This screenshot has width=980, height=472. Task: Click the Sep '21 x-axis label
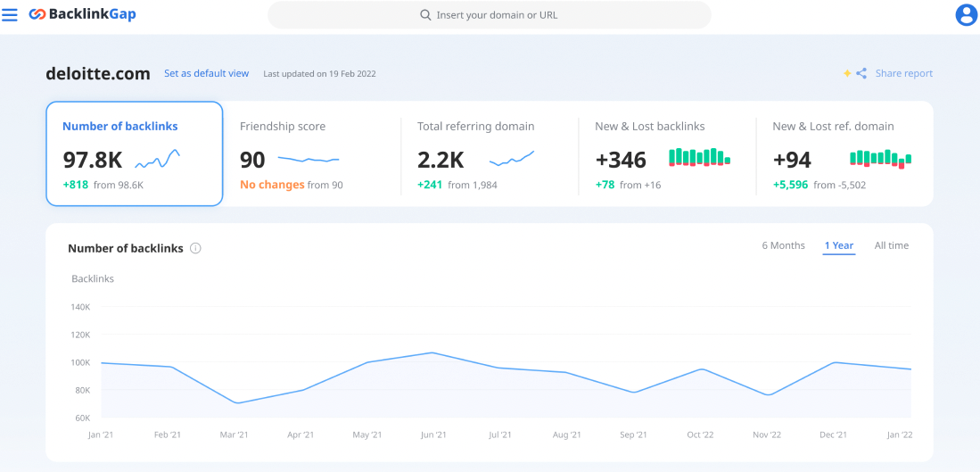click(632, 435)
